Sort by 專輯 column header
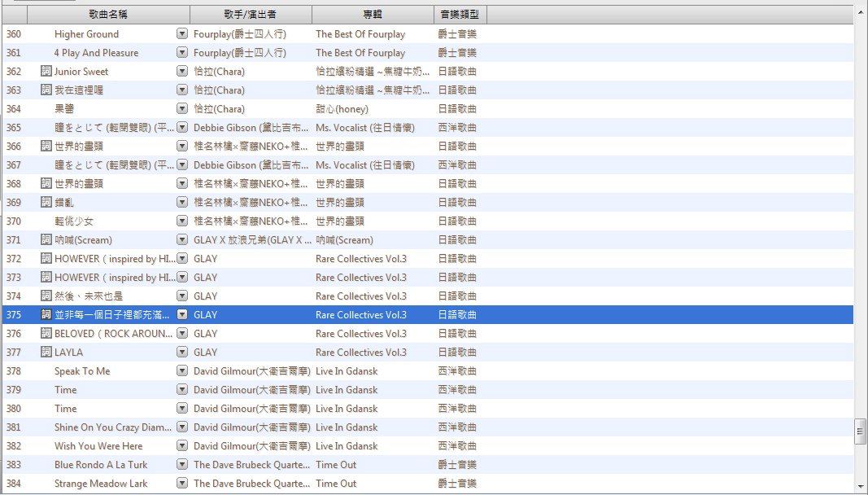The image size is (868, 495). [373, 15]
